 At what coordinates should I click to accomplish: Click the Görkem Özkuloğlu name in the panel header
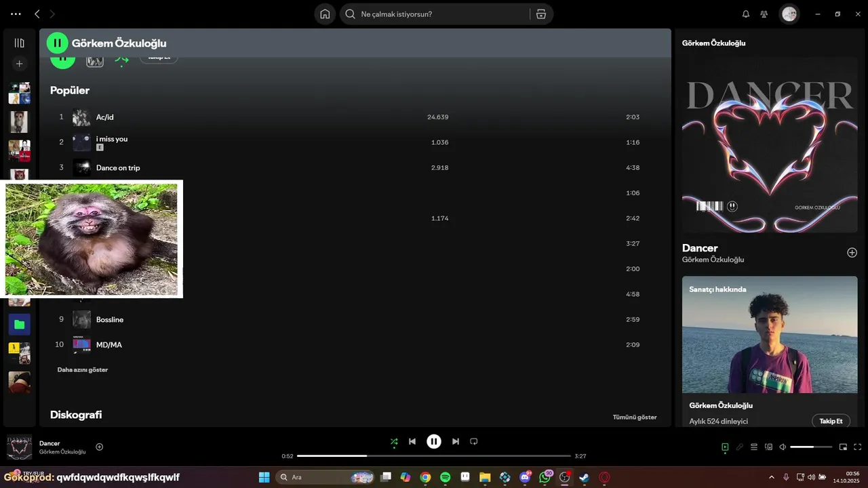713,43
